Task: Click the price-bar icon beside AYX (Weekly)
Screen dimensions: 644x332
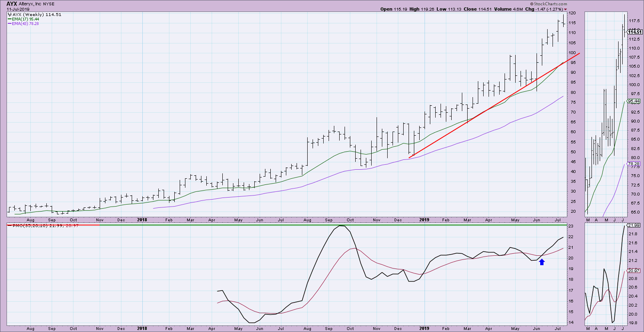Action: 10,15
